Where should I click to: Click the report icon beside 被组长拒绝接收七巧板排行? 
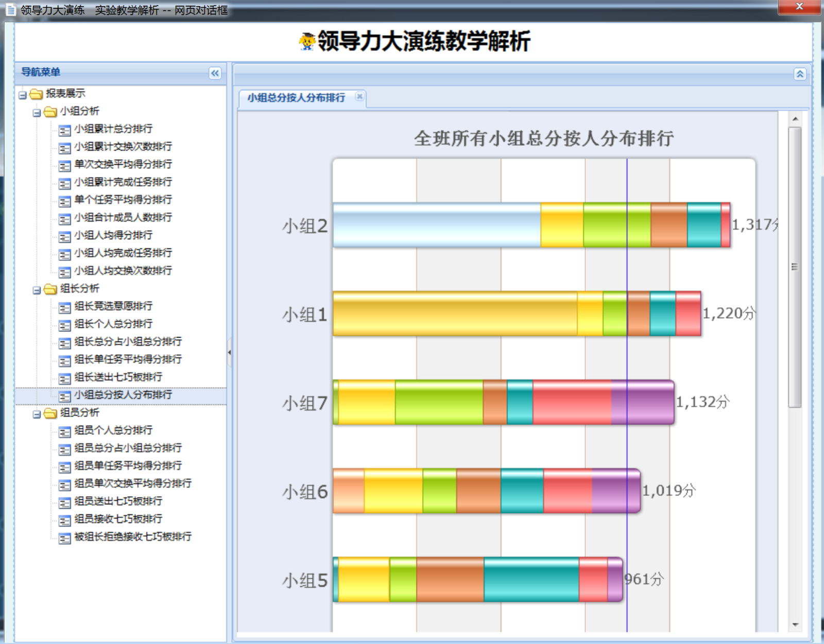point(64,538)
